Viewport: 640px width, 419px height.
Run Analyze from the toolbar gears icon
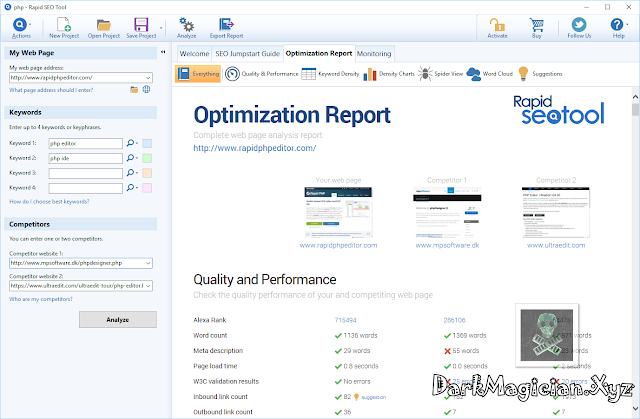click(x=187, y=24)
